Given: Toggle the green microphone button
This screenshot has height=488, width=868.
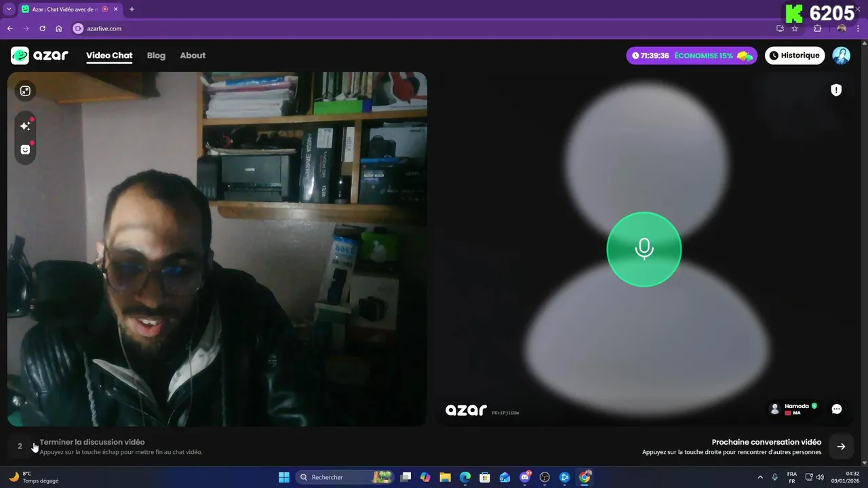Looking at the screenshot, I should coord(644,249).
